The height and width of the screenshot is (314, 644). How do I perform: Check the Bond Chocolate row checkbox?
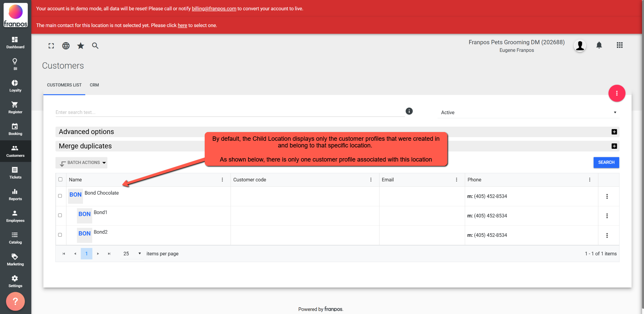pyautogui.click(x=60, y=196)
